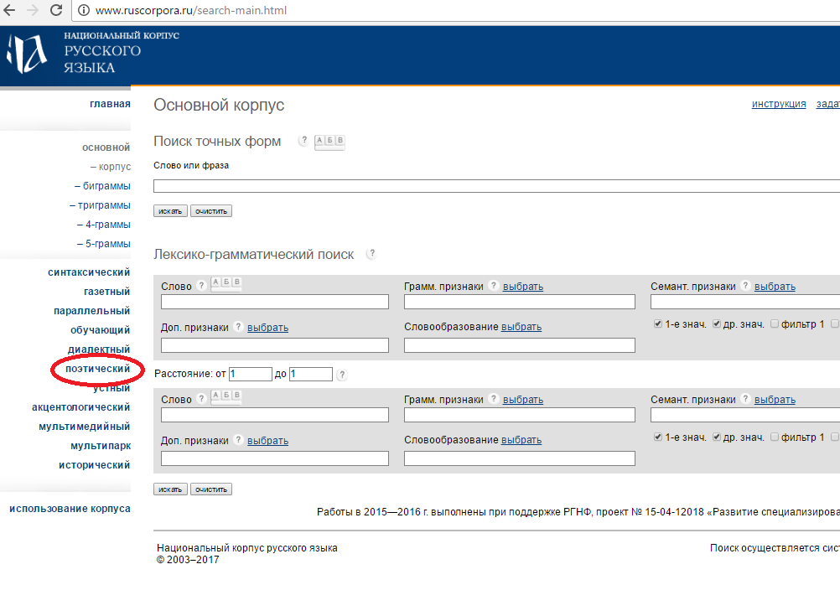Screen dimensions: 840x616
Task: Open help for first Грамм. признаки
Action: [494, 286]
